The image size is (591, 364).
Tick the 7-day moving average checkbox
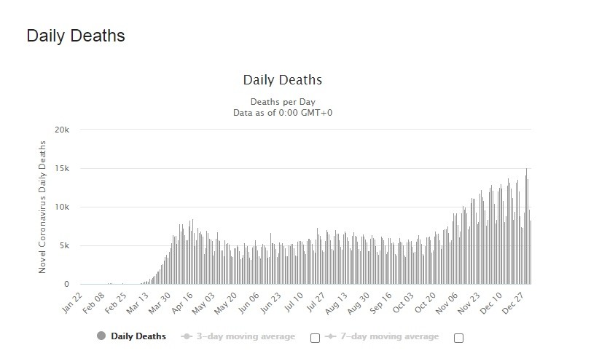[458, 338]
